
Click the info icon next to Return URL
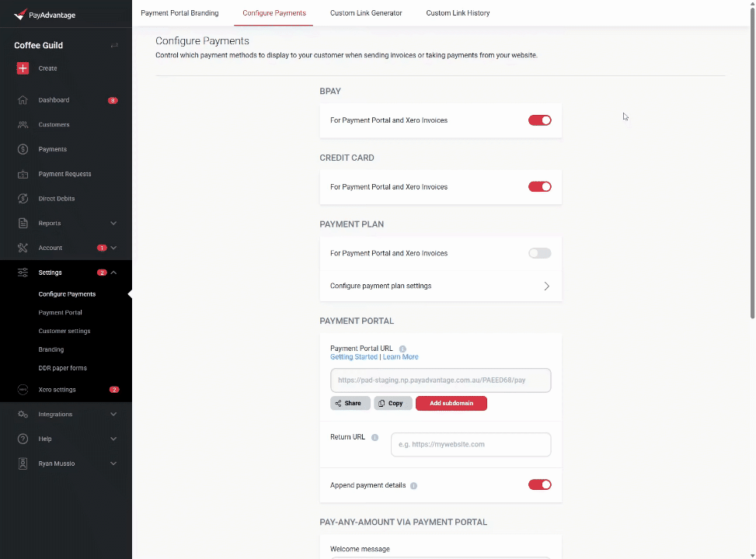click(375, 437)
